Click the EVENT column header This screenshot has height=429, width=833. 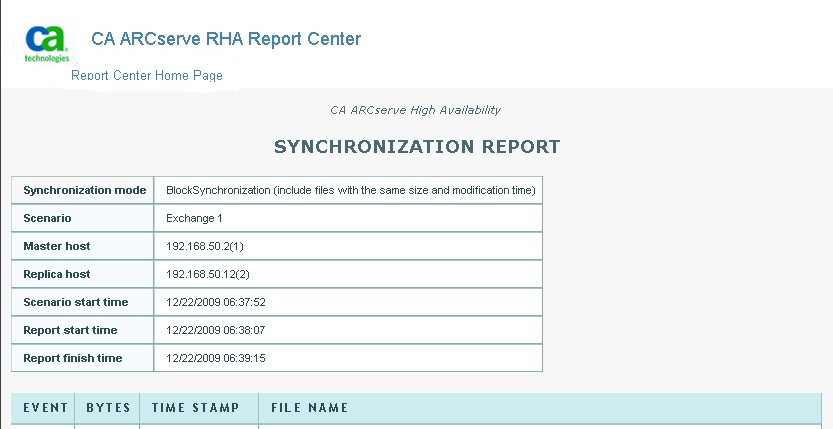coord(45,408)
